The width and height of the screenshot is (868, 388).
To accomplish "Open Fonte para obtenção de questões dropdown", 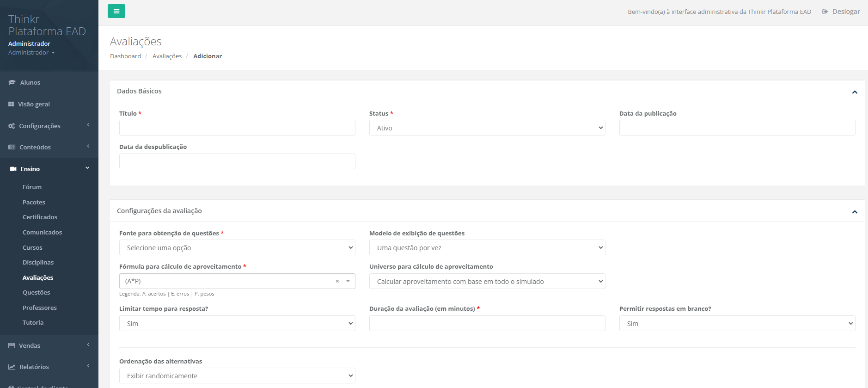I will [237, 248].
